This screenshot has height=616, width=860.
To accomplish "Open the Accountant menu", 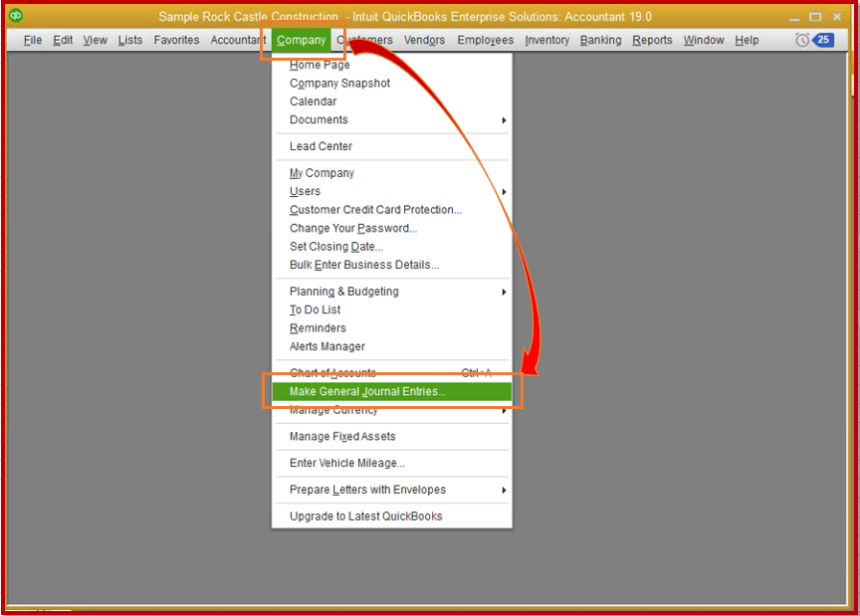I will (238, 40).
